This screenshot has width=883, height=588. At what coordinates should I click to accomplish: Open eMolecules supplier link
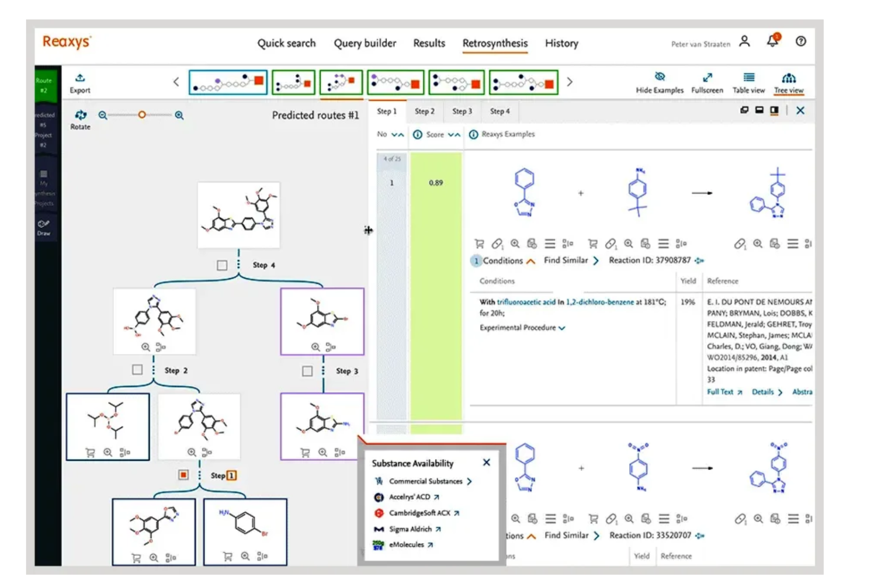[411, 544]
